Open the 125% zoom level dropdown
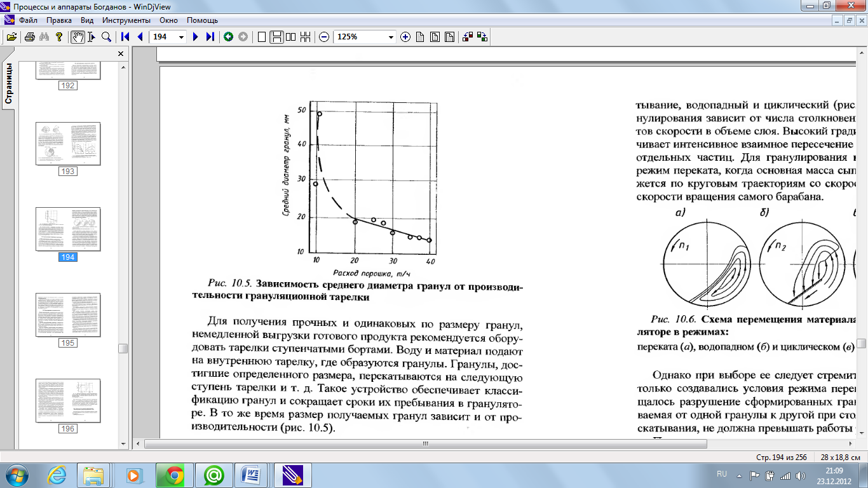868x488 pixels. pos(391,37)
